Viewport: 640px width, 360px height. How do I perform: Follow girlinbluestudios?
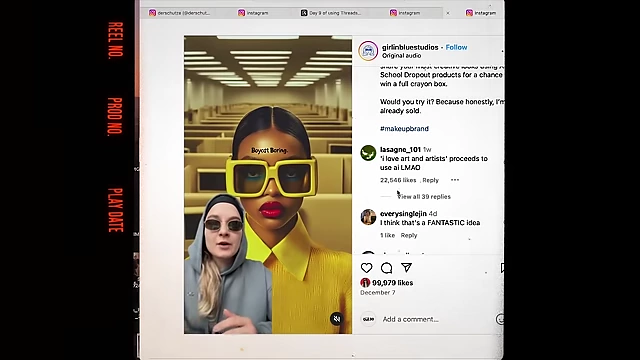pos(456,47)
